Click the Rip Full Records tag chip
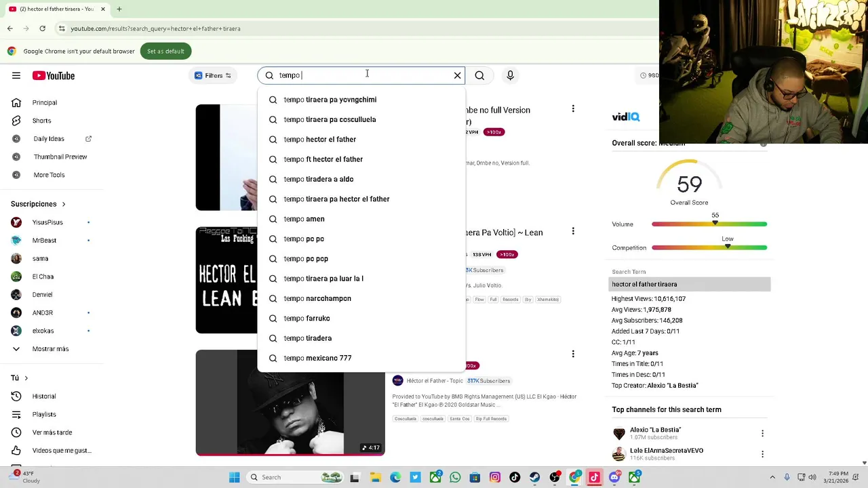Screen dimensions: 868x488 [x=491, y=419]
